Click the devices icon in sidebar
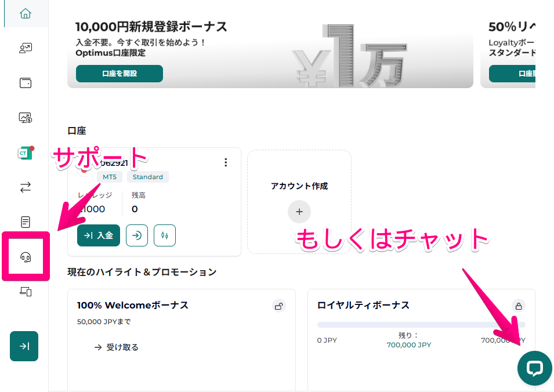Screen dimensions: 554x392 (25, 292)
